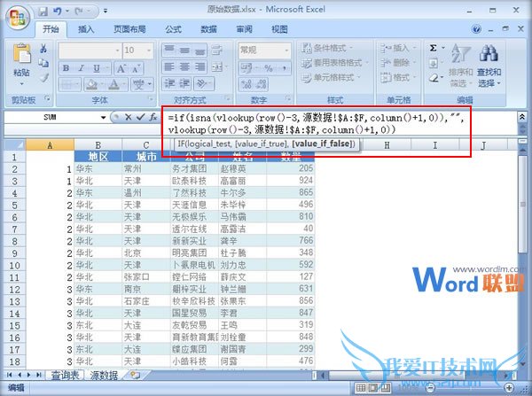Open the 页面布局 Page Layout tab
The image size is (532, 396).
tap(129, 29)
